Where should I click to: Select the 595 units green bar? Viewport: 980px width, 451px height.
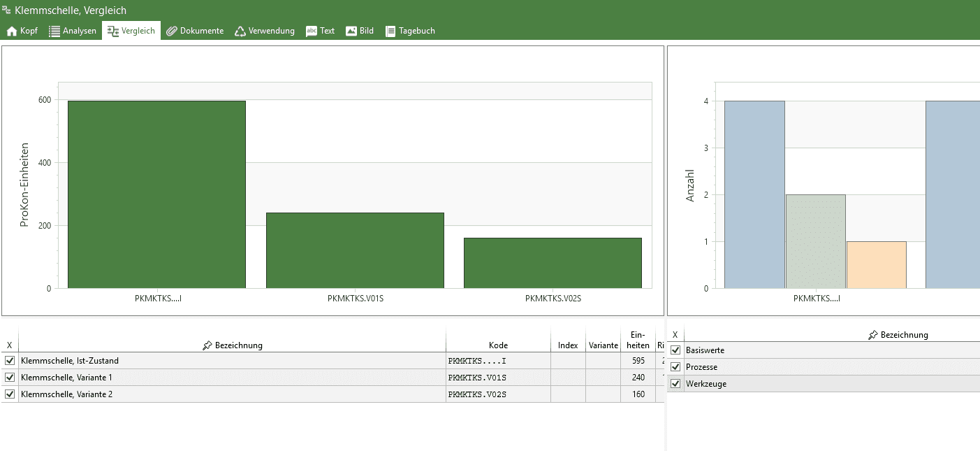156,194
